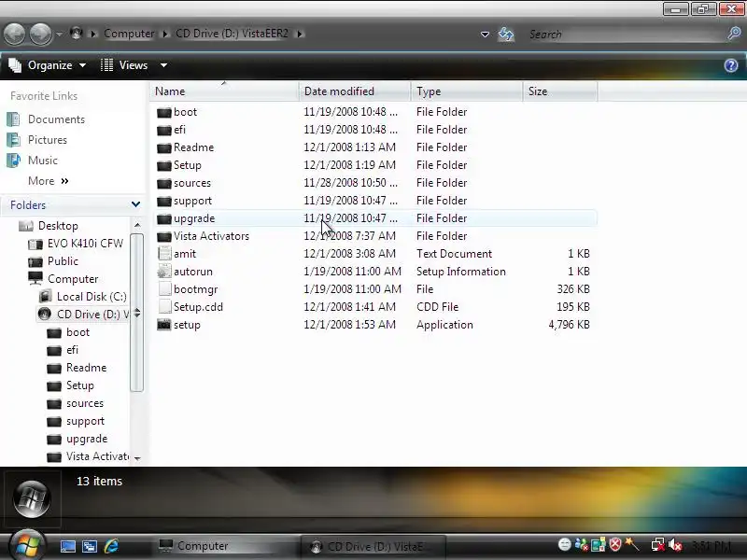
Task: Click red security shield tray icon
Action: pyautogui.click(x=615, y=544)
